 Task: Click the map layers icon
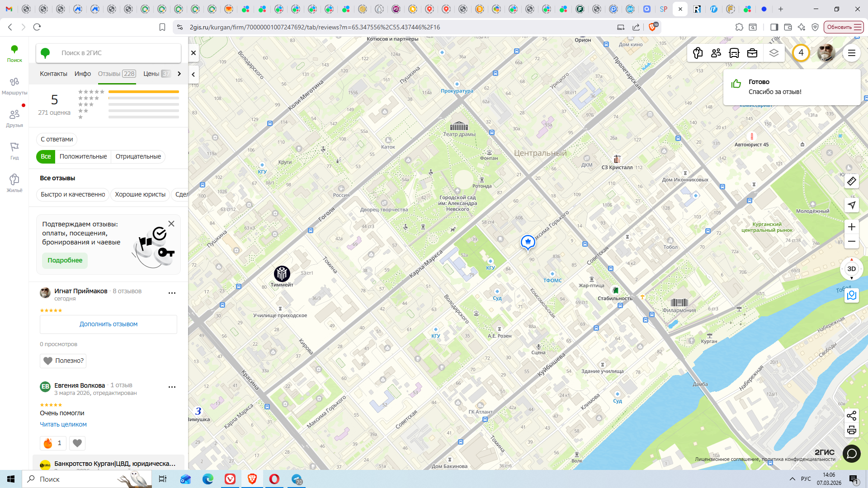(x=774, y=53)
